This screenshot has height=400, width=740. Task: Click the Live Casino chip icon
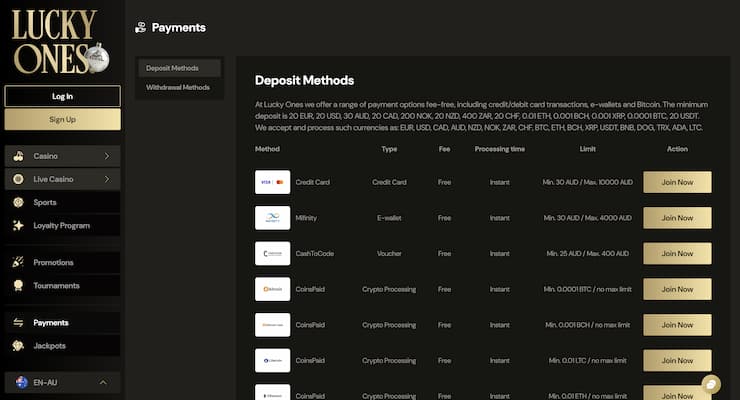coord(18,179)
